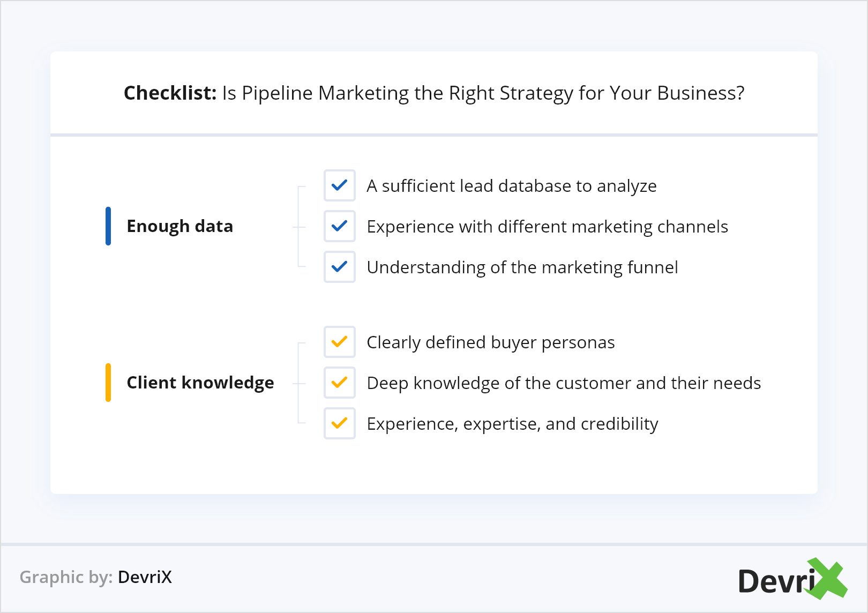Screen dimensions: 868x613
Task: Select the Enough data heading
Action: (180, 226)
